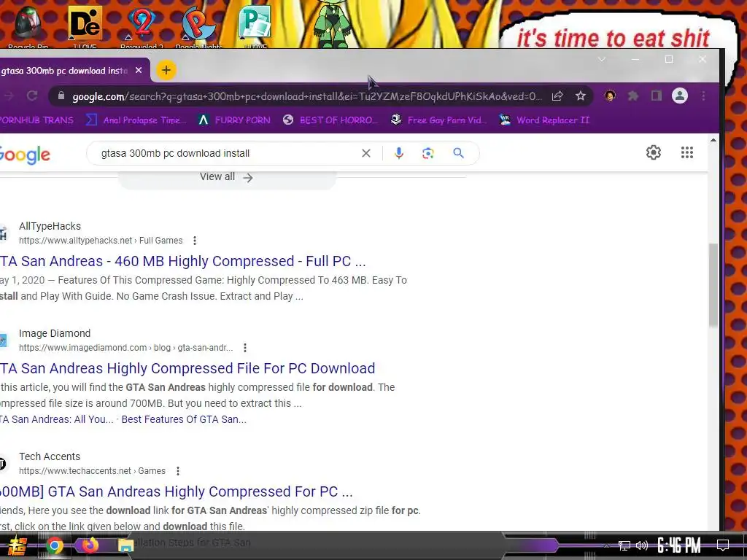Open the Tech Accents result options menu
Image resolution: width=747 pixels, height=560 pixels.
point(178,471)
